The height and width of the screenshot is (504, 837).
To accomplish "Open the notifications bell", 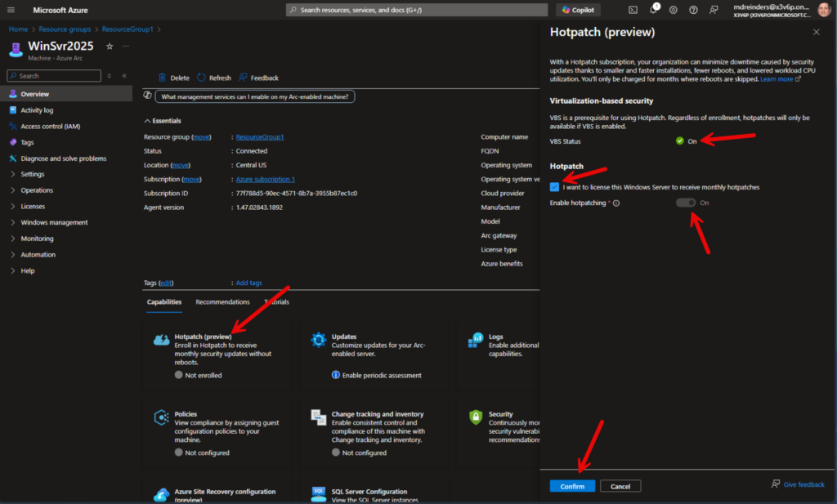I will [x=653, y=9].
